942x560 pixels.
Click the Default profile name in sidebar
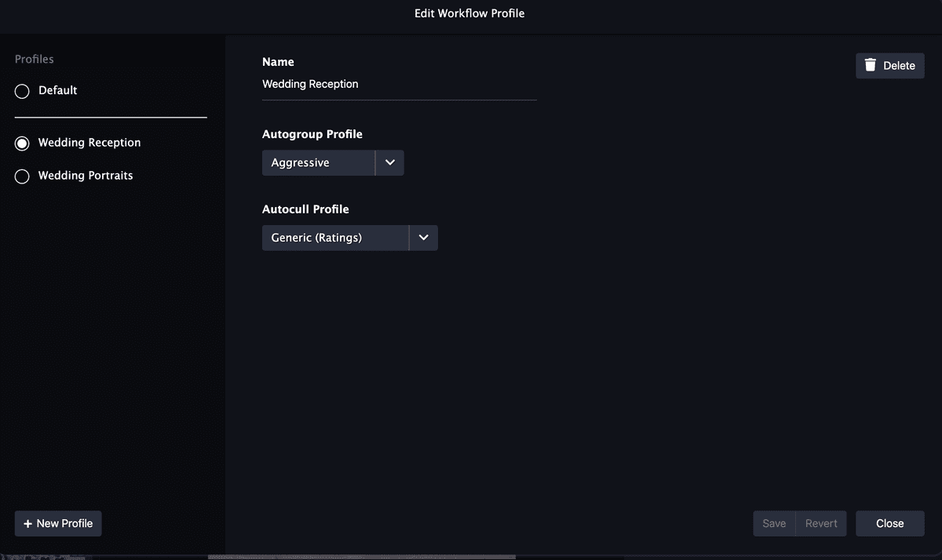click(58, 90)
